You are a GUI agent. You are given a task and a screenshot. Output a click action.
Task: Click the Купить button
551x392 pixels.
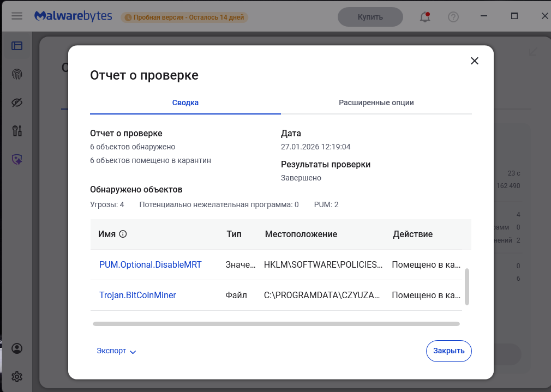[x=370, y=17]
